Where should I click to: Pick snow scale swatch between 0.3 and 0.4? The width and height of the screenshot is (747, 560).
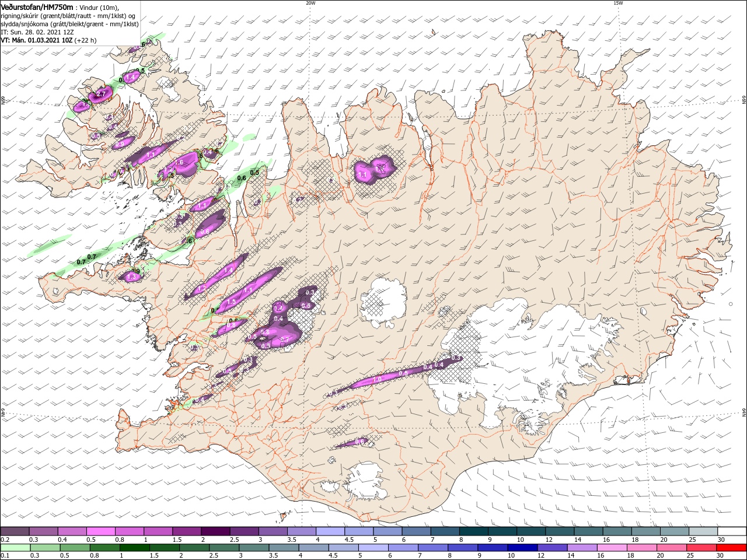click(x=43, y=531)
